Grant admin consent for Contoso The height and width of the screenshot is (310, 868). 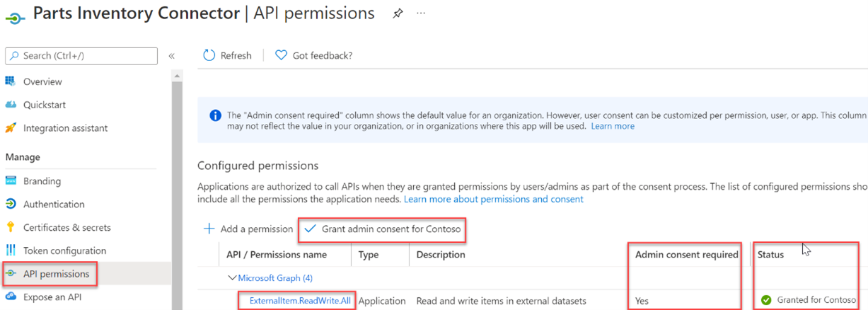[x=383, y=229]
